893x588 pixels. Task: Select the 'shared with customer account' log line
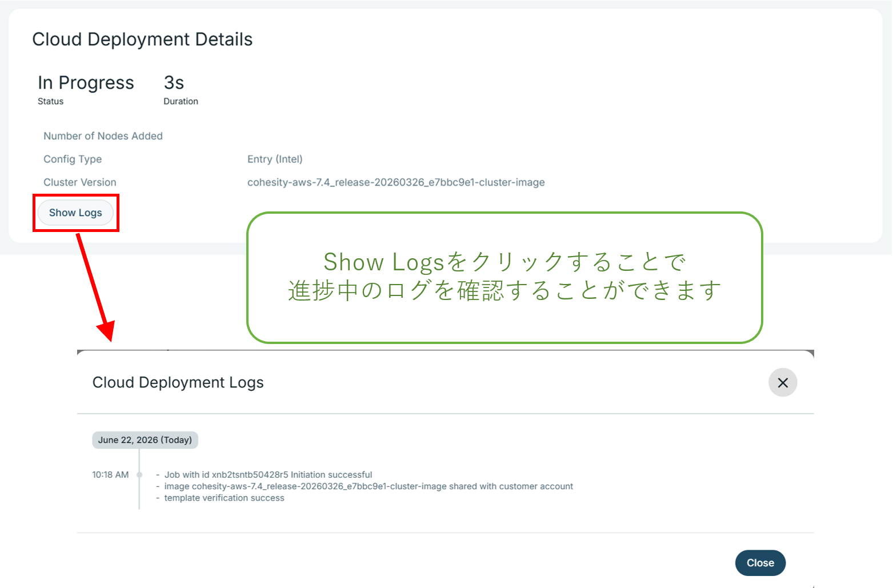[x=369, y=486]
